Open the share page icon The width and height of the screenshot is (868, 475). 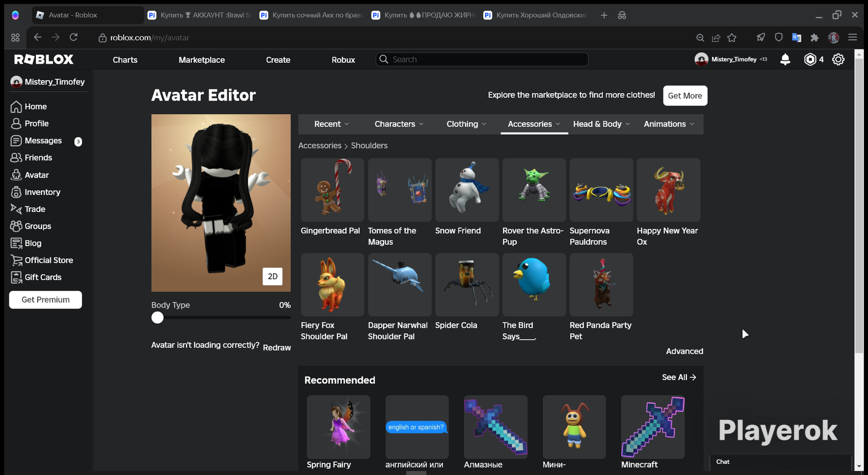click(716, 38)
